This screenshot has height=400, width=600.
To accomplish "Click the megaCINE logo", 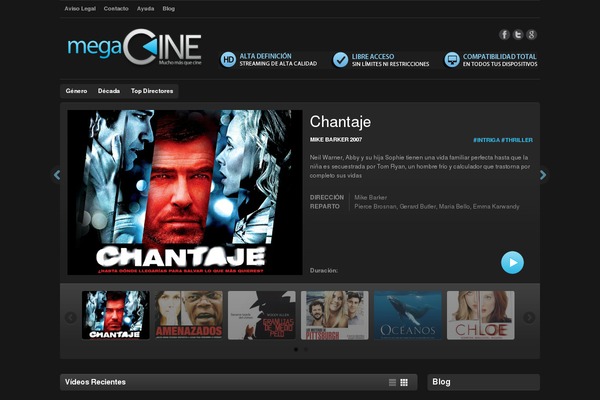I will pos(134,47).
